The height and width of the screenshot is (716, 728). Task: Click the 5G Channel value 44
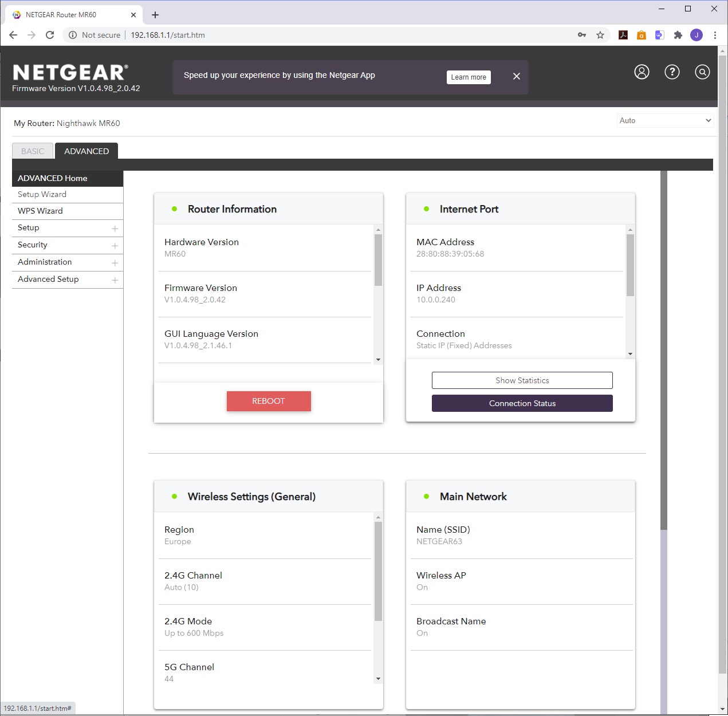(x=169, y=679)
